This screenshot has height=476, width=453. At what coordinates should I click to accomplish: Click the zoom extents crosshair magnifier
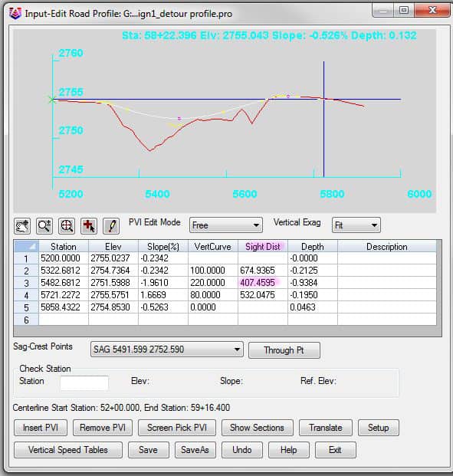[67, 226]
